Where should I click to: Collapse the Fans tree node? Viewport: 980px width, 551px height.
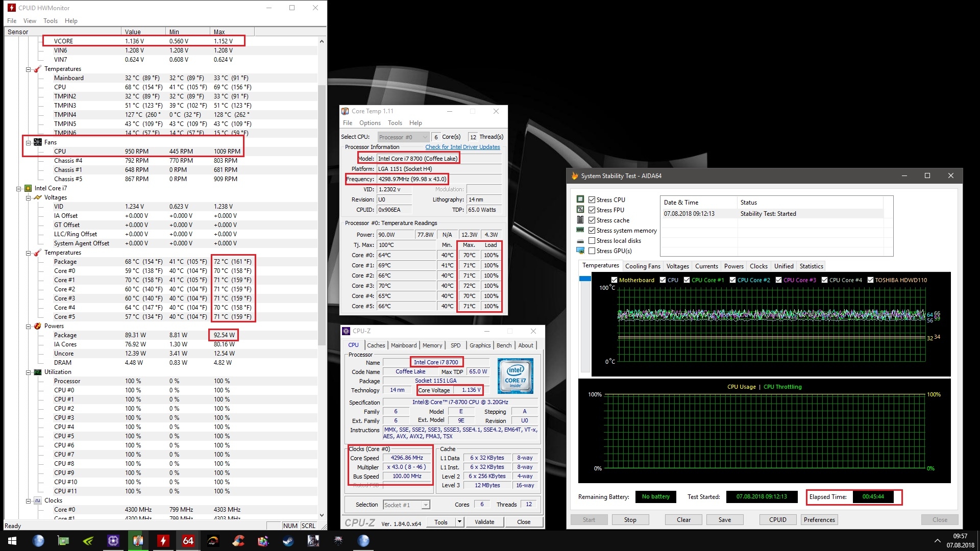(x=29, y=142)
